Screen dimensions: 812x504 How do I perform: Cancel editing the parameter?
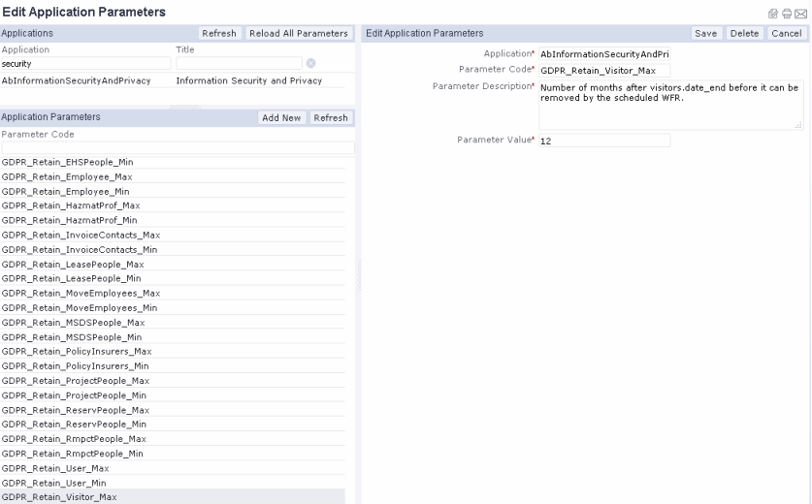(x=786, y=33)
